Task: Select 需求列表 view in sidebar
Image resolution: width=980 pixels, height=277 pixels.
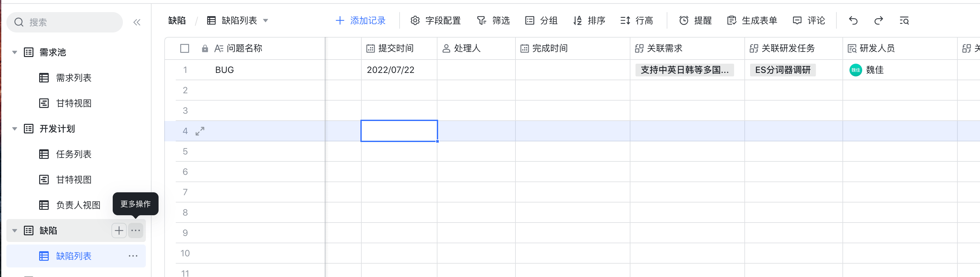Action: [74, 78]
